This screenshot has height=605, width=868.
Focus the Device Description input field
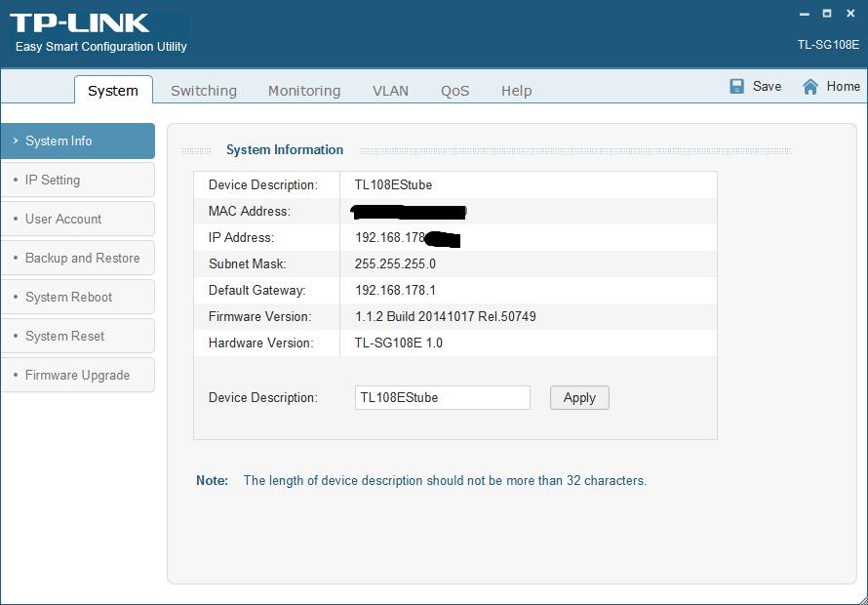pyautogui.click(x=443, y=398)
